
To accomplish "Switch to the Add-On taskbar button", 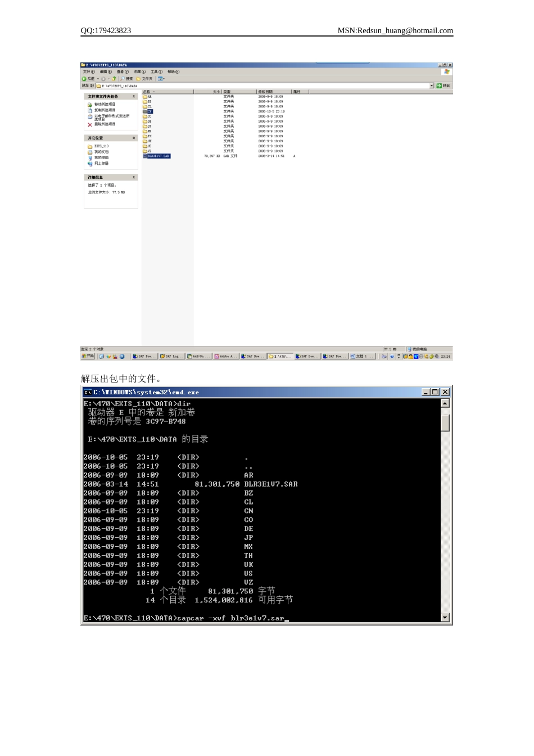I will click(199, 356).
